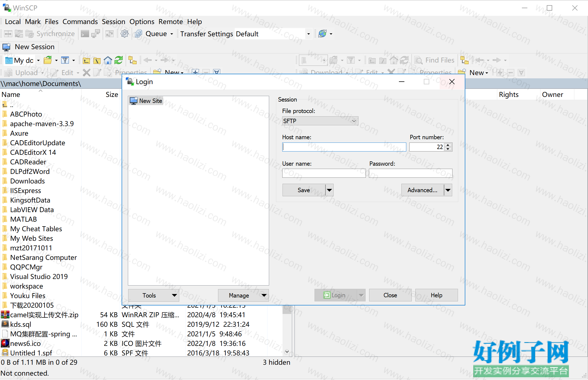Open the console terminal icon
The image size is (588, 380).
[85, 34]
